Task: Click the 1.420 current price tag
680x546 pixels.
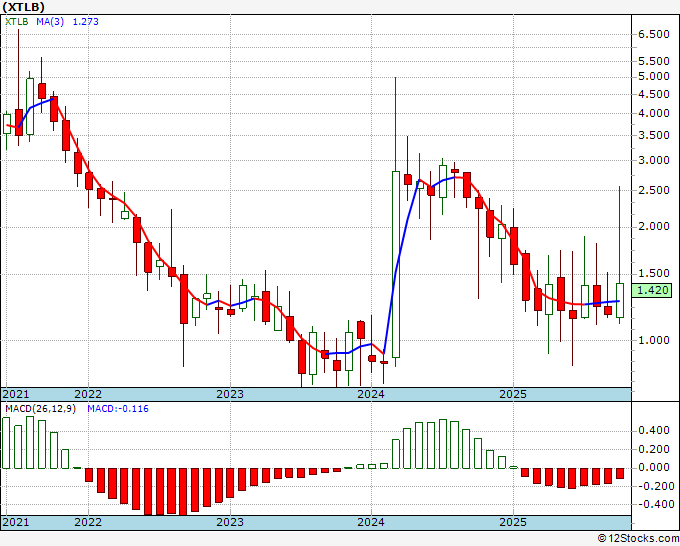Action: (652, 291)
